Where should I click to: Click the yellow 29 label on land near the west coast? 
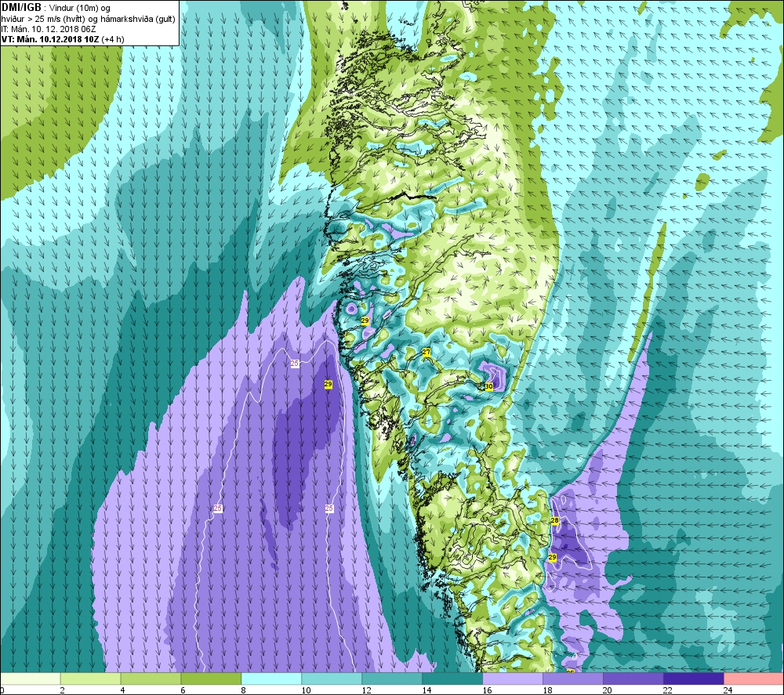click(365, 320)
